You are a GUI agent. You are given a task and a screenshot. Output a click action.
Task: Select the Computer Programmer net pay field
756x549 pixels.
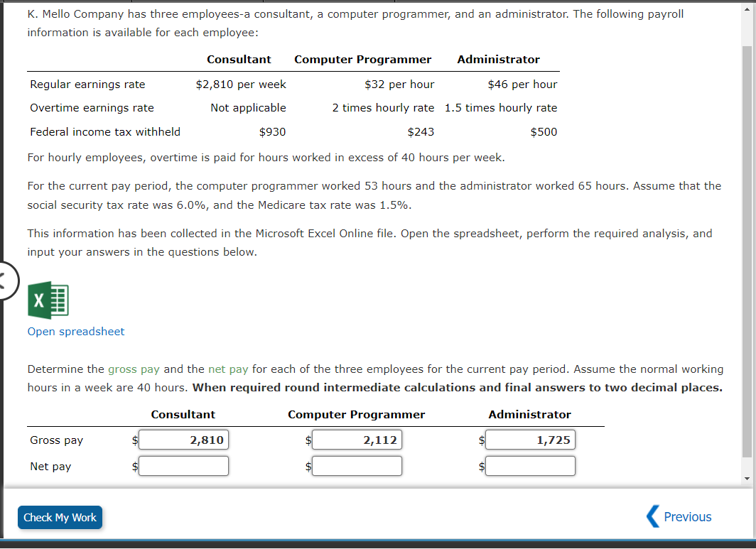click(x=357, y=466)
